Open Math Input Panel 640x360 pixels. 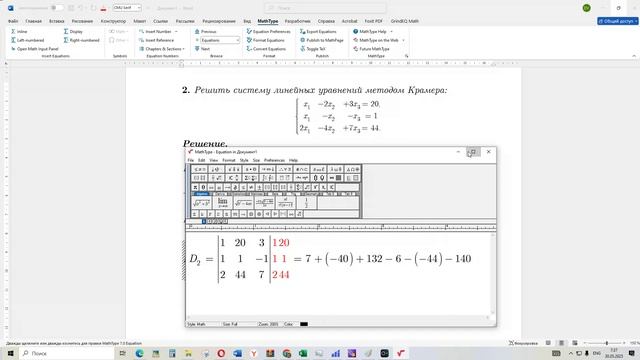tap(35, 49)
